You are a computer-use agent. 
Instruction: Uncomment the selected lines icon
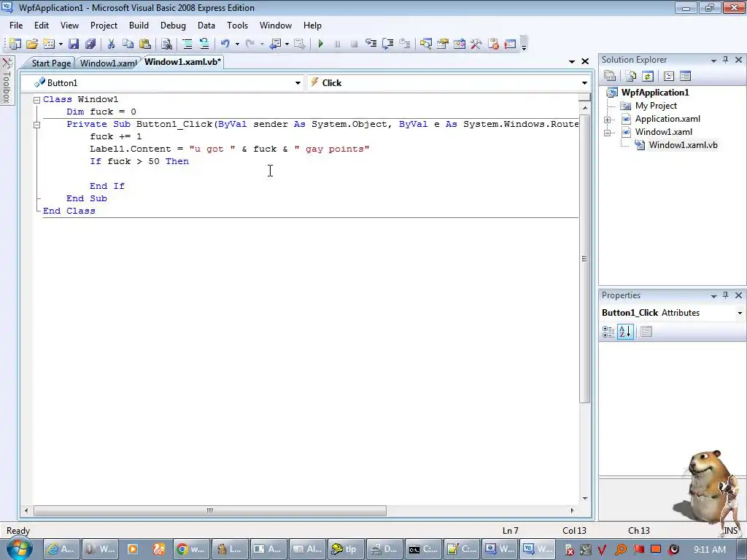[204, 44]
